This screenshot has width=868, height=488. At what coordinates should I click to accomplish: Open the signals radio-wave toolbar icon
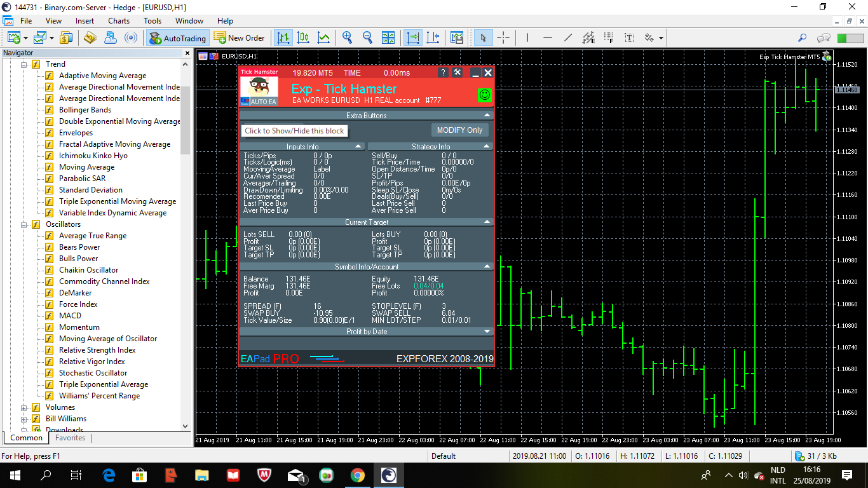[x=131, y=38]
